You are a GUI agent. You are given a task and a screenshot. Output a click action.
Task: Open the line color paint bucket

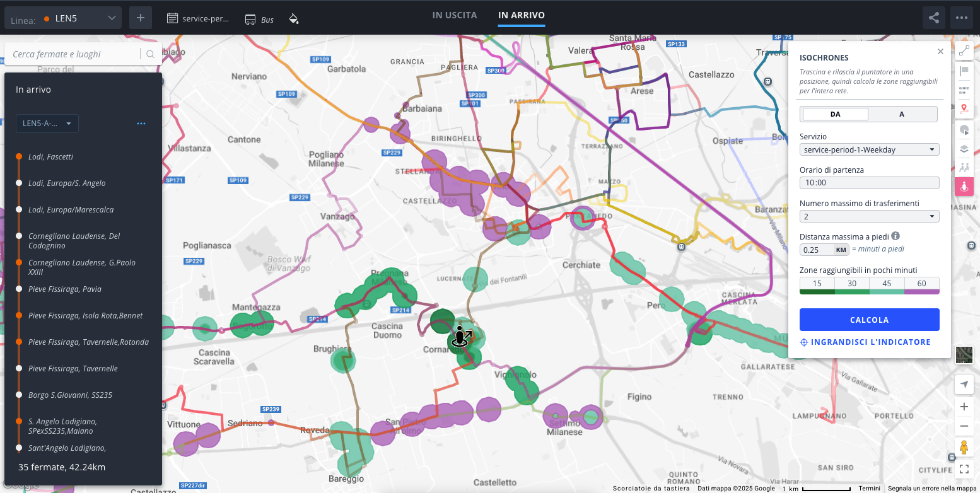[293, 19]
